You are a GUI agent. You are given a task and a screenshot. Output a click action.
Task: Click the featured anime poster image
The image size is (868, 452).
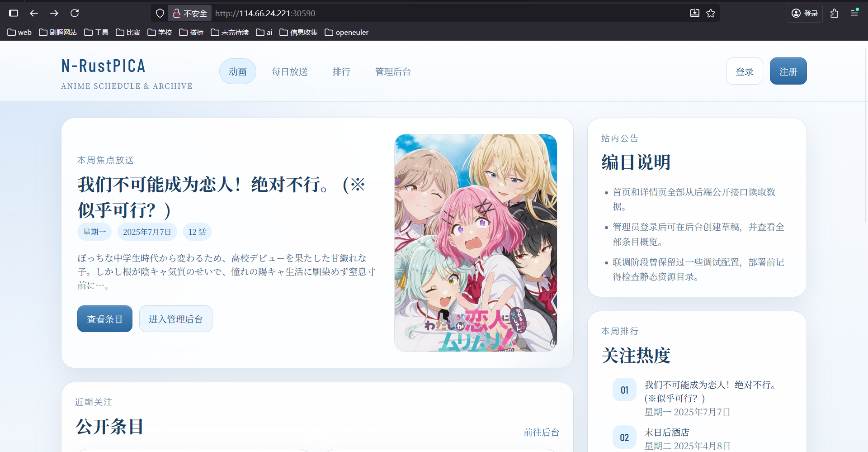coord(476,243)
